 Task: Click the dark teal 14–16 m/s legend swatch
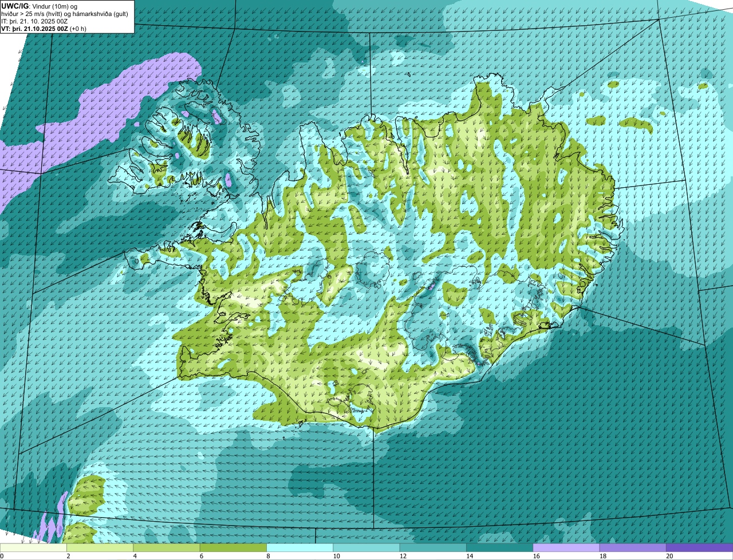(500, 548)
